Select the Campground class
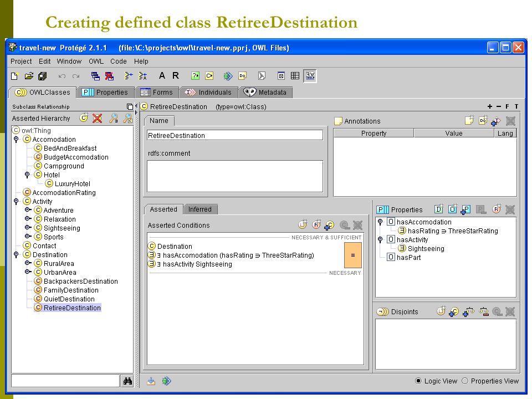Screen dimensions: 532x399 pos(59,166)
